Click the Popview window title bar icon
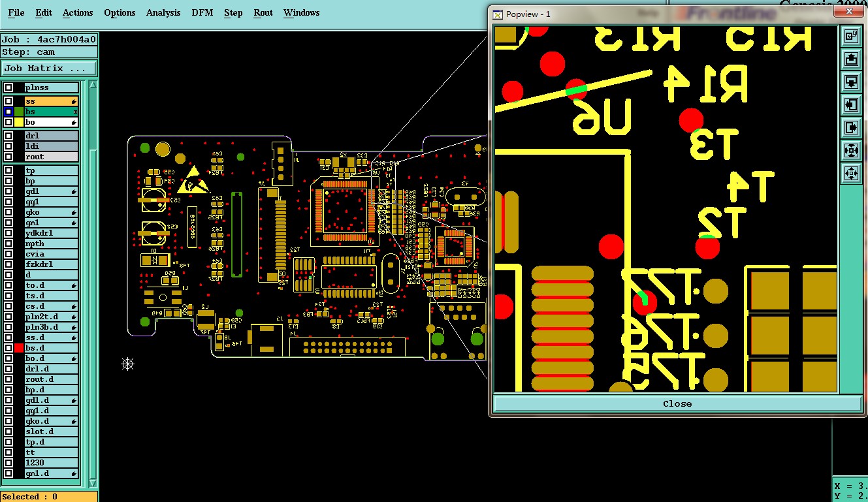 pos(498,14)
